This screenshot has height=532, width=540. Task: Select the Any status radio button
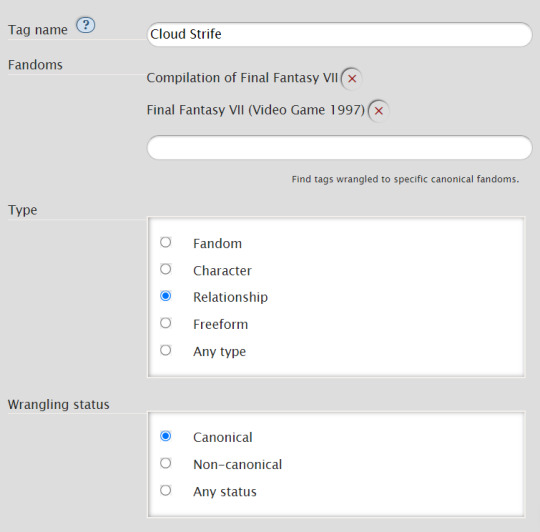[x=166, y=490]
